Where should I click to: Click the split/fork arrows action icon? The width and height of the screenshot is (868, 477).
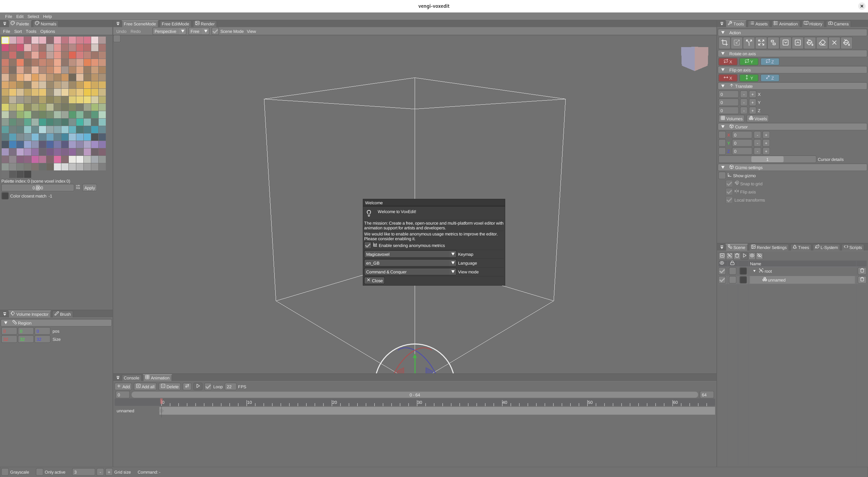pos(749,43)
